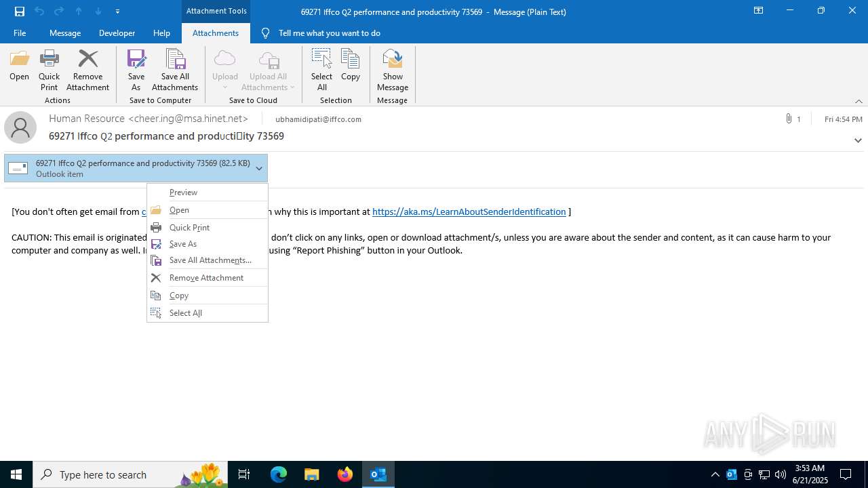Choose Quick Print from context menu
This screenshot has height=488, width=868.
pos(208,228)
